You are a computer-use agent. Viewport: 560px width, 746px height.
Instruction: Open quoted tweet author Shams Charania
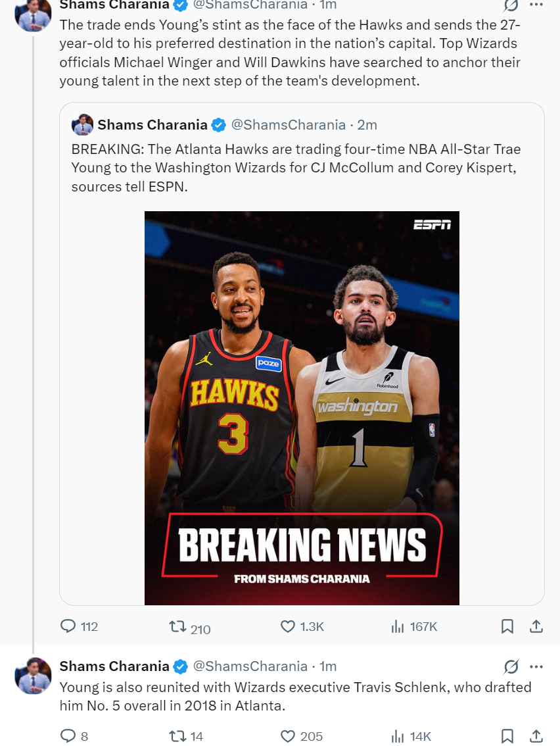pyautogui.click(x=152, y=124)
